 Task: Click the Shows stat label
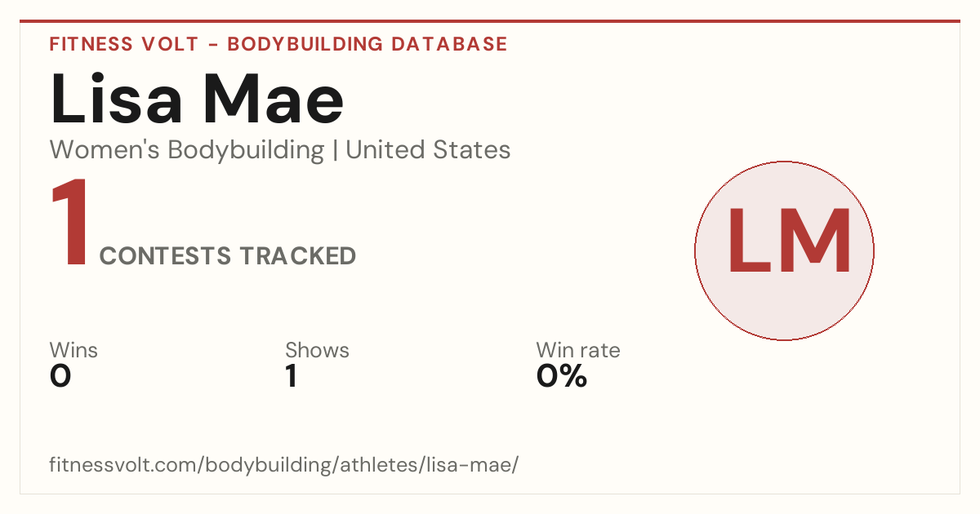[317, 351]
